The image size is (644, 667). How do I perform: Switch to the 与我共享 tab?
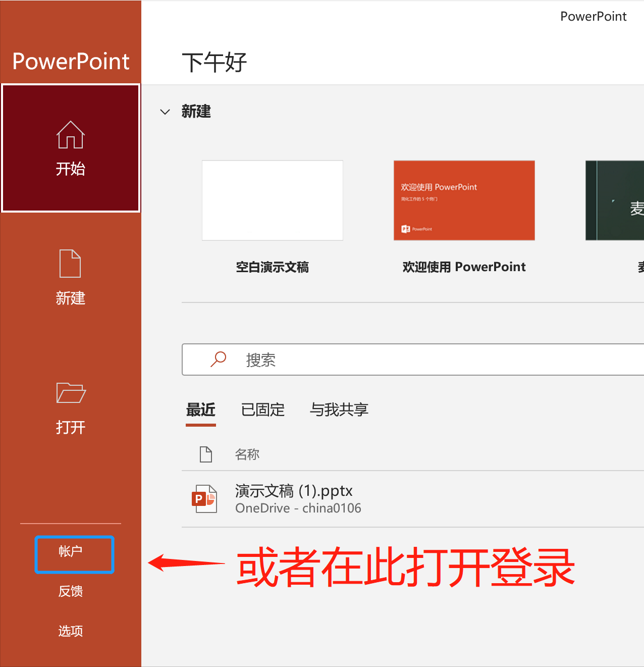[x=339, y=409]
